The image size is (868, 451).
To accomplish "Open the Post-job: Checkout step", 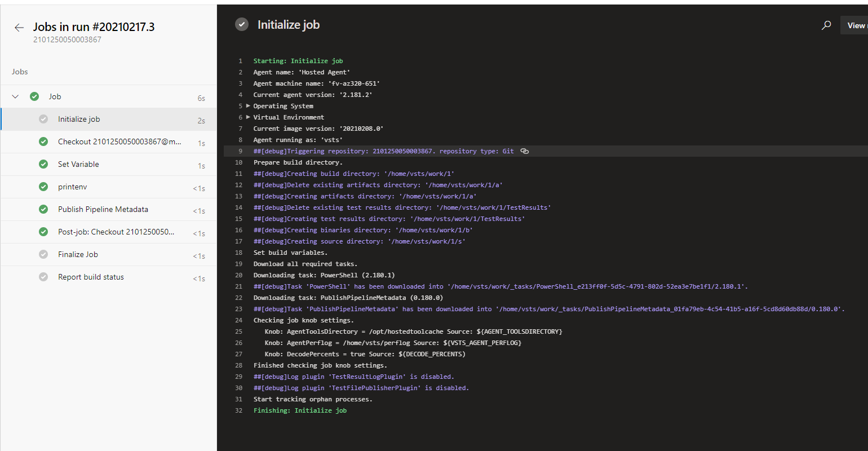I will [109, 232].
